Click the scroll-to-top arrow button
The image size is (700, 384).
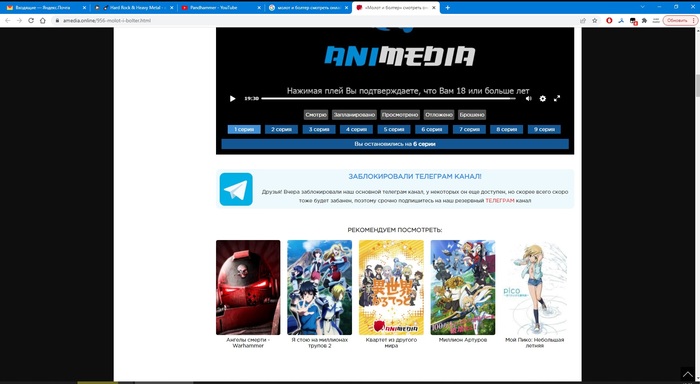click(x=688, y=375)
